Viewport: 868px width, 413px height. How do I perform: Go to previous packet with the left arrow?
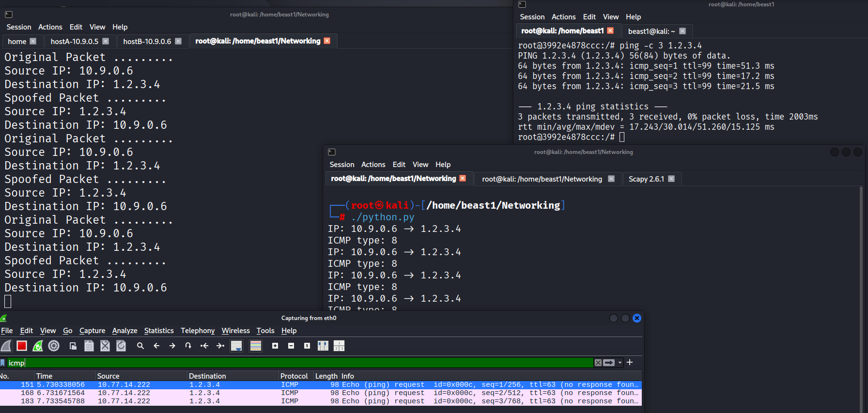156,346
